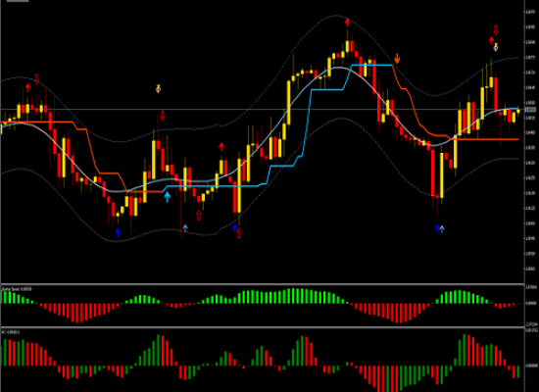Screen dimensions: 539x392
Task: Click the hollow red down arrow at far left
Action: (37, 78)
